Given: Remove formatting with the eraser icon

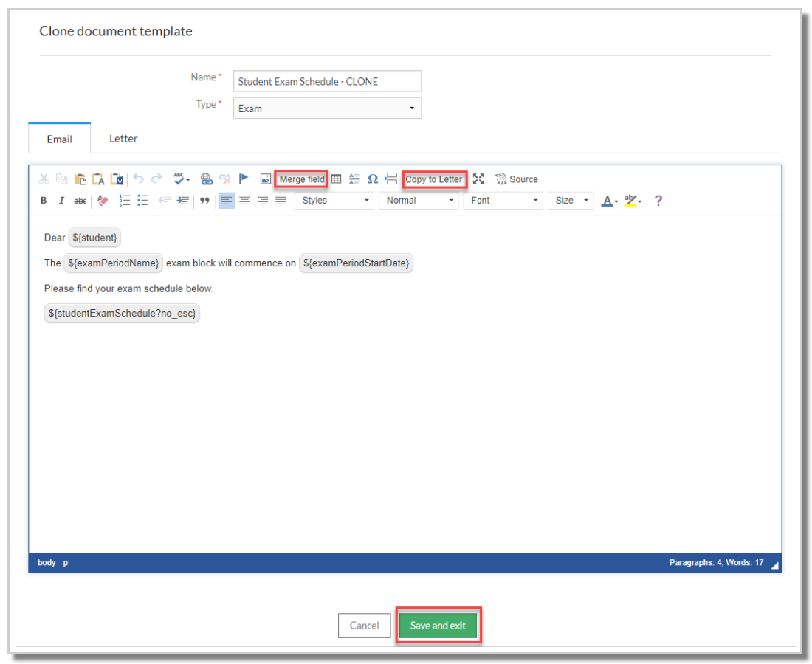Looking at the screenshot, I should pyautogui.click(x=103, y=201).
